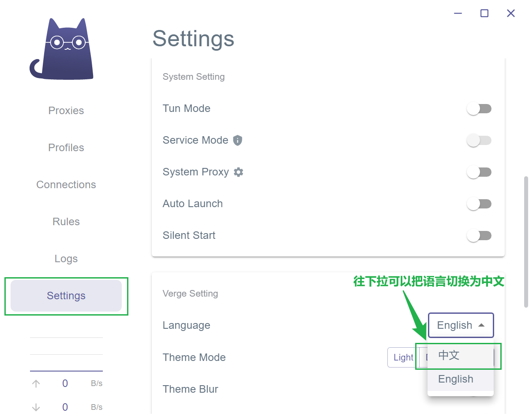Enable the Silent Start switch

[x=479, y=236]
